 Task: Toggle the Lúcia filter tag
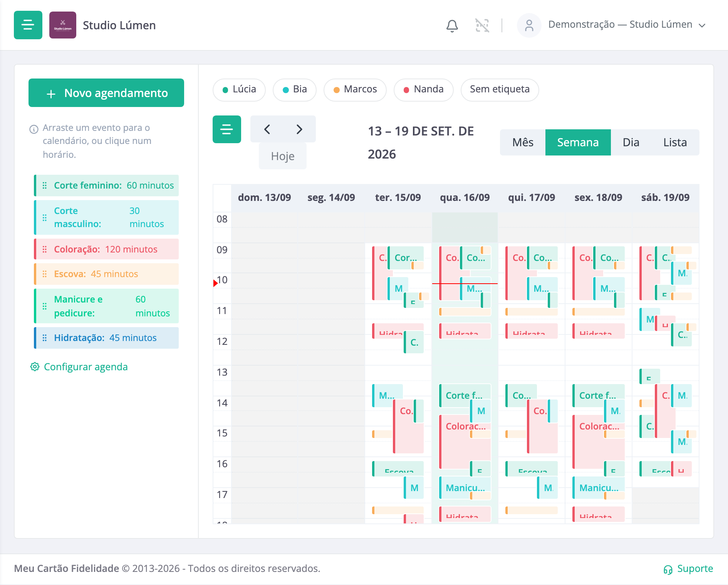(x=239, y=90)
